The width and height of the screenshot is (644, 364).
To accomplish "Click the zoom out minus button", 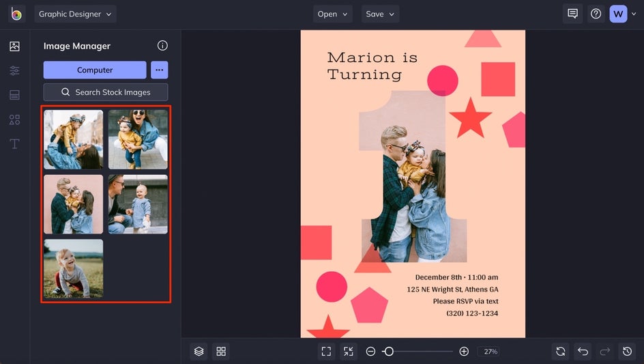I will (370, 351).
